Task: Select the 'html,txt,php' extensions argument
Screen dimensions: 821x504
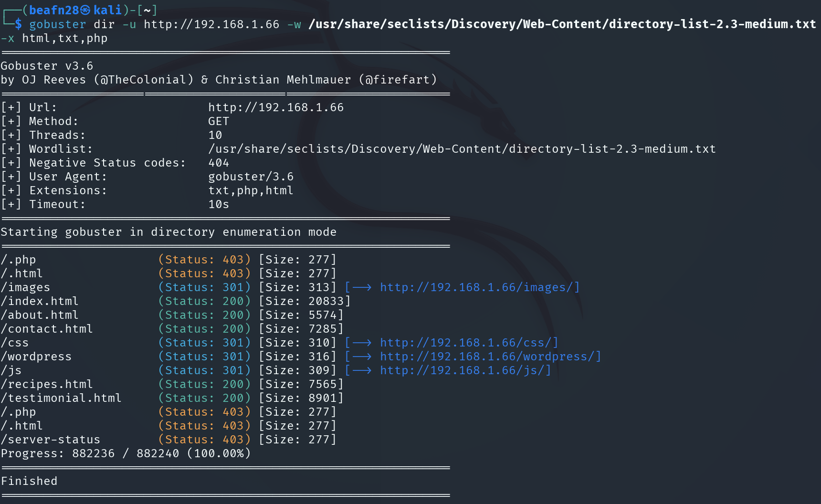Action: tap(65, 38)
